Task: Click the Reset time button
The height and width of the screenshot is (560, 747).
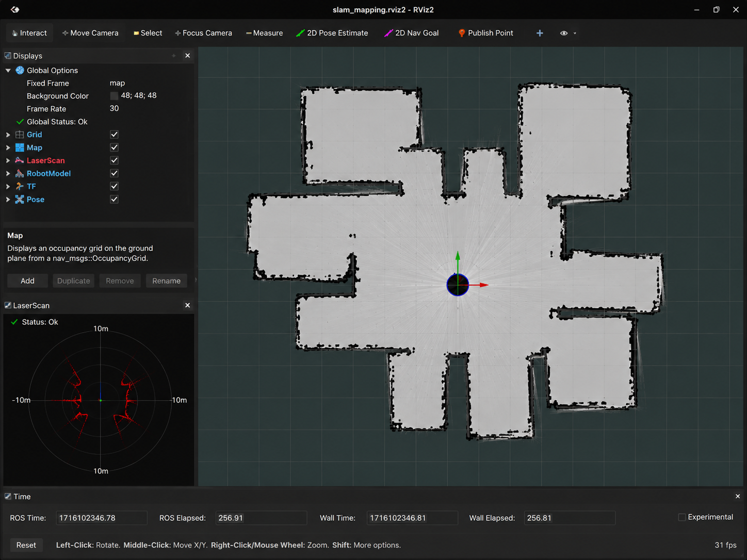Action: pos(26,545)
